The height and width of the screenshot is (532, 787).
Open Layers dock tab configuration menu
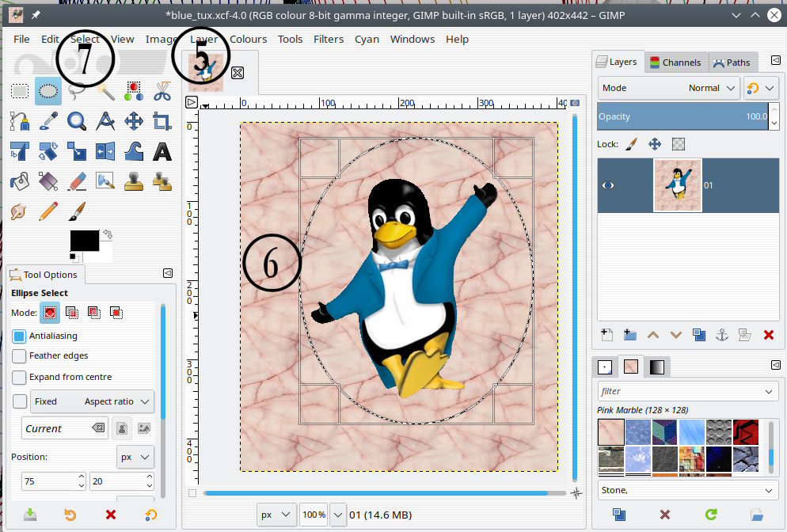[775, 61]
